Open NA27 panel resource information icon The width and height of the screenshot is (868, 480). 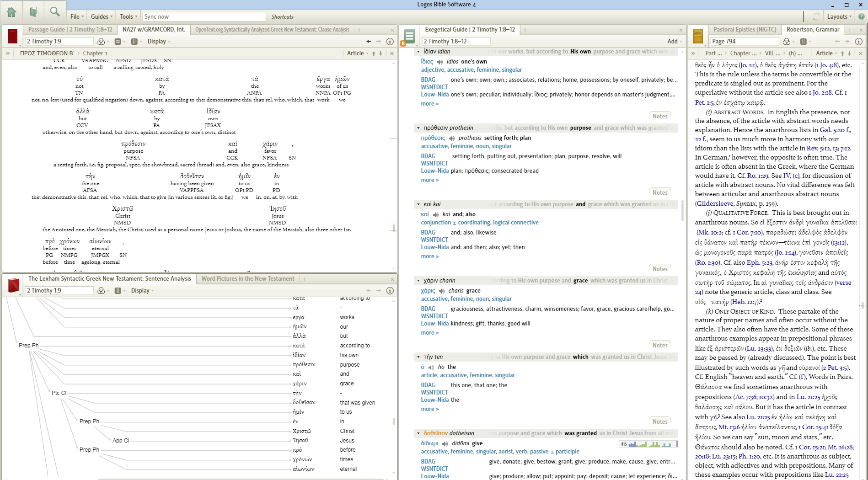[390, 41]
